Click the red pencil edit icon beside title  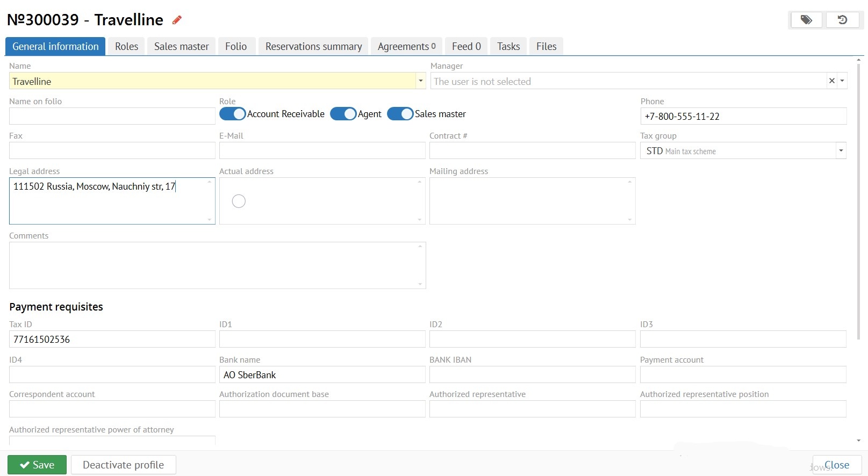coord(177,20)
